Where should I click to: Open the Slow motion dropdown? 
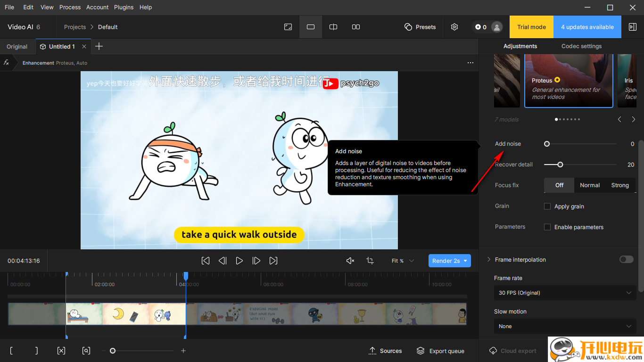click(565, 326)
